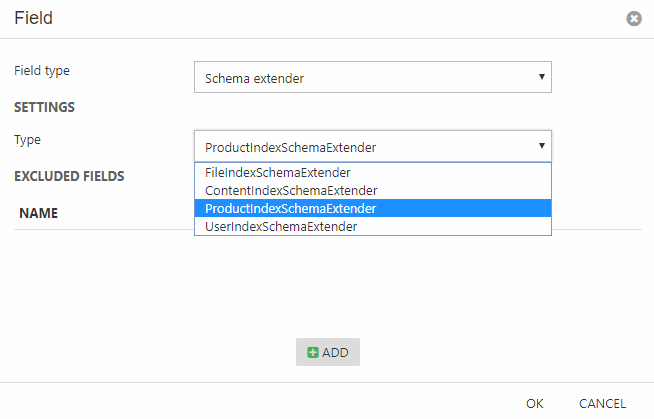The height and width of the screenshot is (419, 654).
Task: Collapse the Type dropdown via its arrow
Action: (x=541, y=145)
